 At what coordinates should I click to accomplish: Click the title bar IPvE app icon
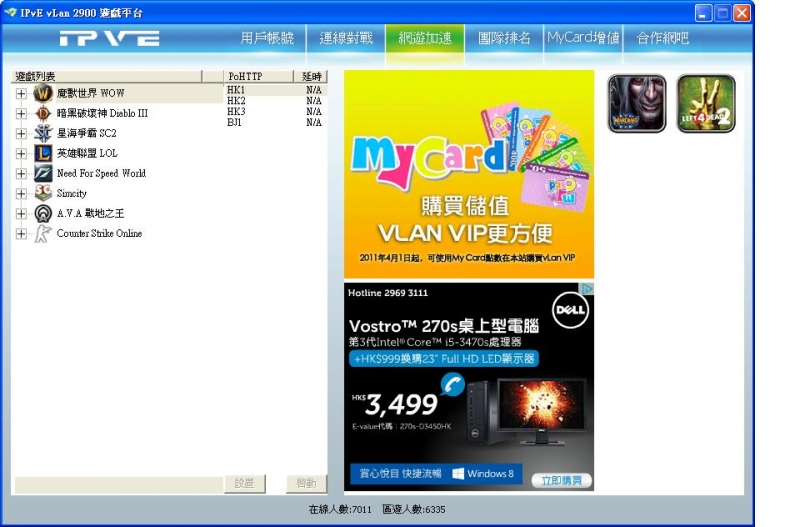click(x=10, y=13)
